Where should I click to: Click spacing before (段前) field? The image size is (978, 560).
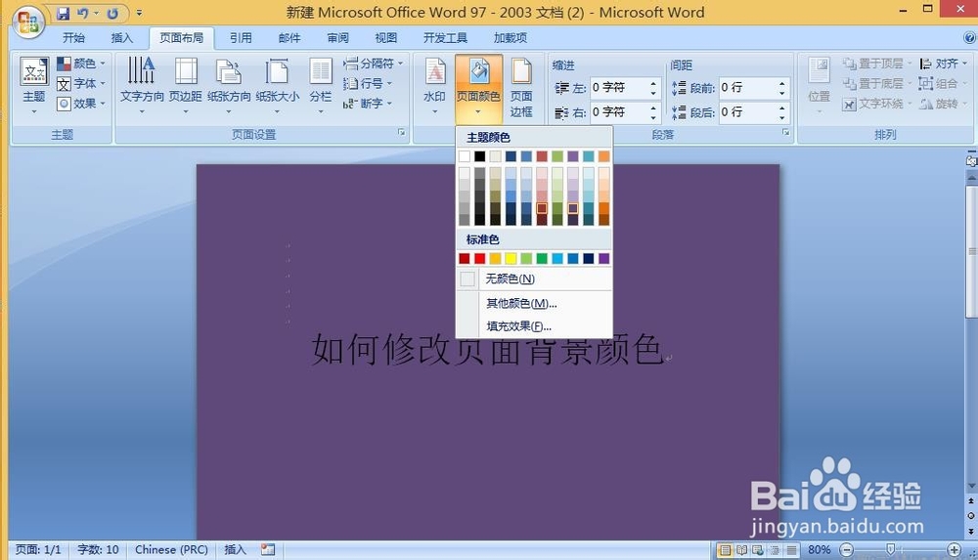[x=747, y=87]
